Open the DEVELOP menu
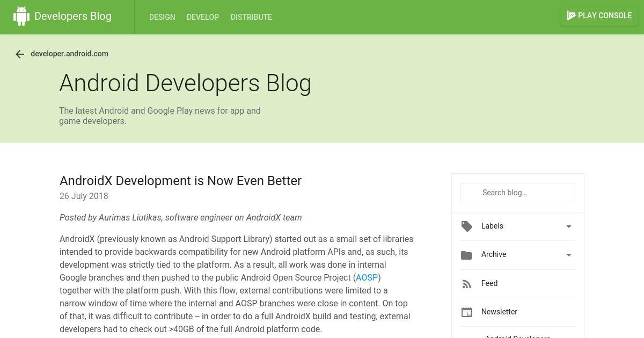 coord(203,17)
